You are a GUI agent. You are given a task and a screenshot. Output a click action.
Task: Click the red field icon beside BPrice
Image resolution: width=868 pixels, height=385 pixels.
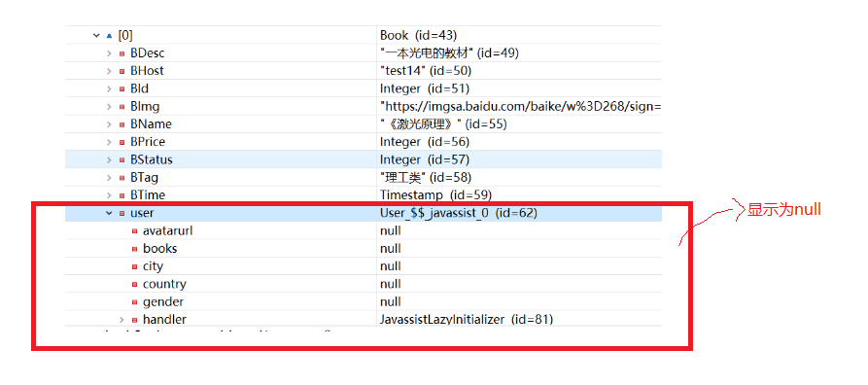122,142
